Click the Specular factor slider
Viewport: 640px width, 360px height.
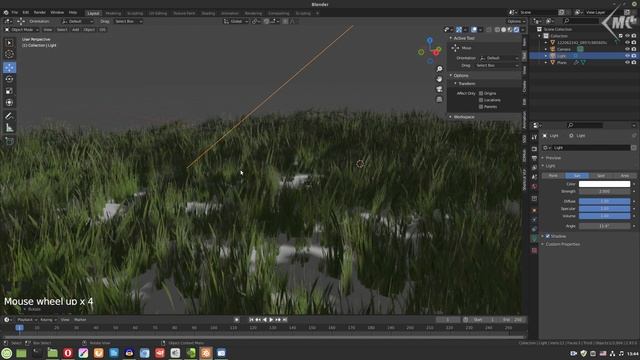604,209
